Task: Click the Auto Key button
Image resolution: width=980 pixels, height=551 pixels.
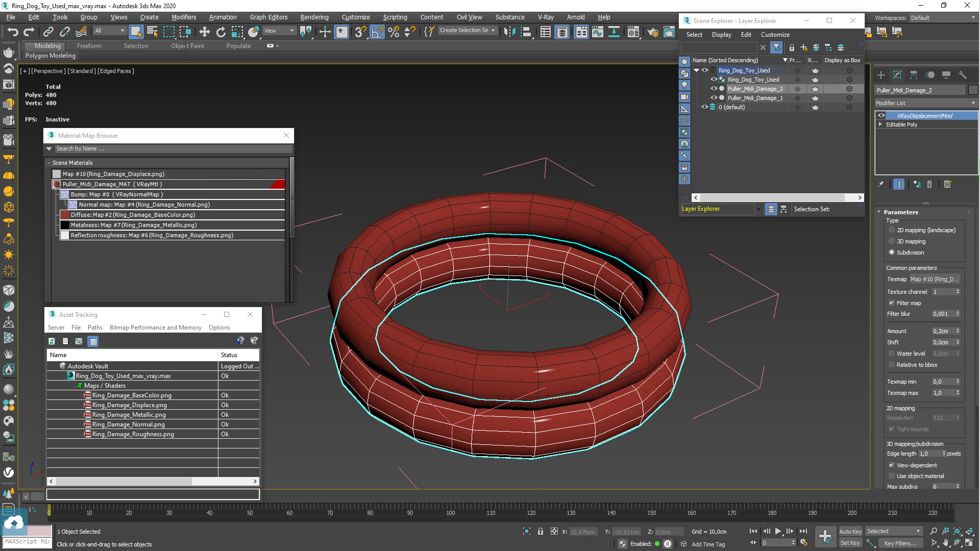Action: pyautogui.click(x=850, y=531)
